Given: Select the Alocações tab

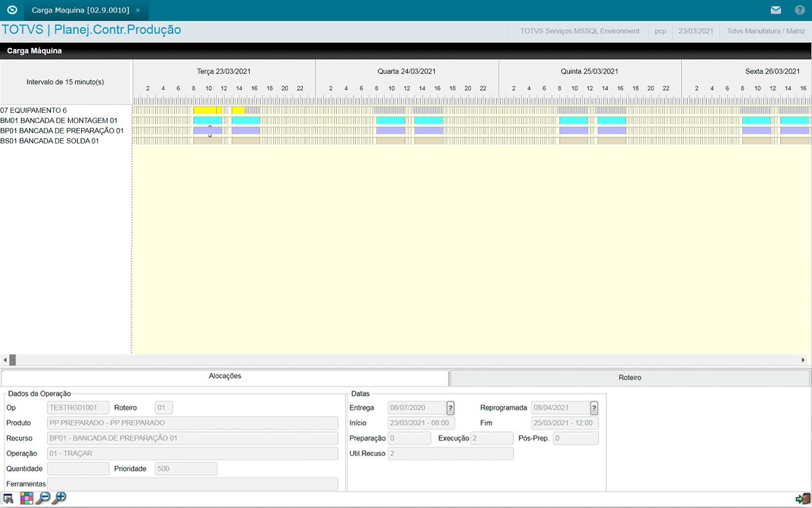Looking at the screenshot, I should point(225,377).
